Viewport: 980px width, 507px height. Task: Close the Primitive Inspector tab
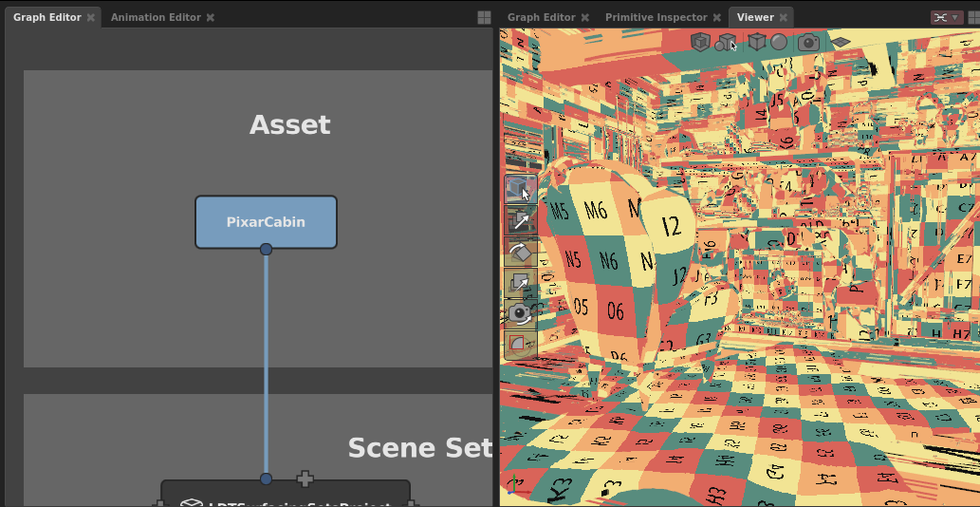tap(716, 17)
